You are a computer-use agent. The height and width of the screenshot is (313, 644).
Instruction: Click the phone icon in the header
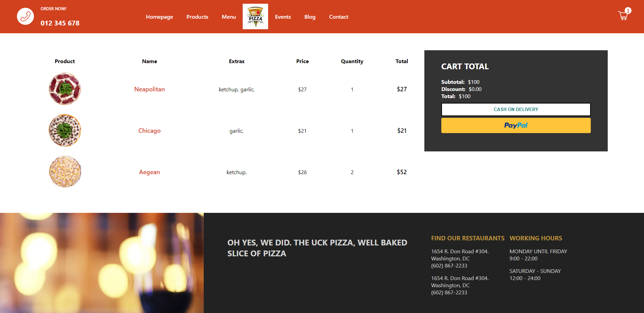pos(25,16)
